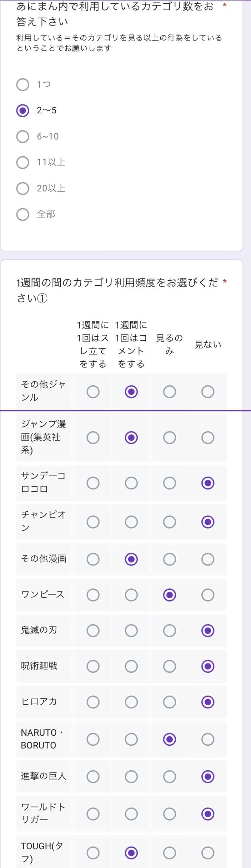Set NARUTO・BORUTO row to 見ない

(x=208, y=739)
